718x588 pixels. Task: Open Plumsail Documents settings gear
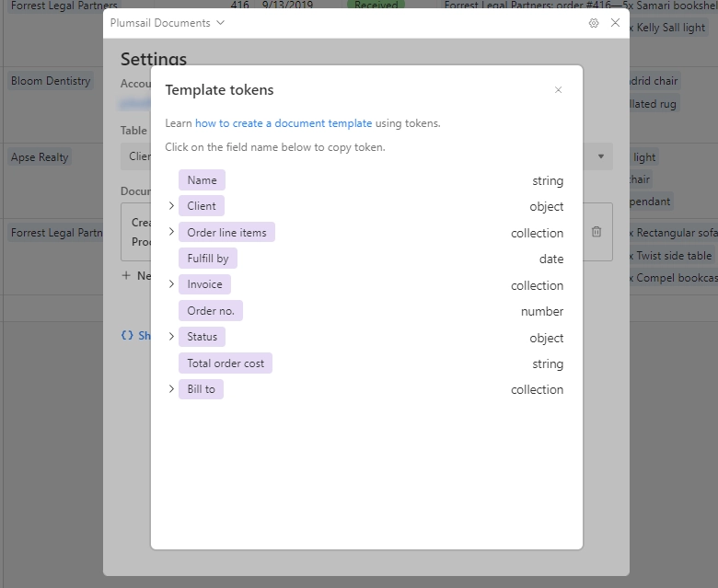[594, 23]
